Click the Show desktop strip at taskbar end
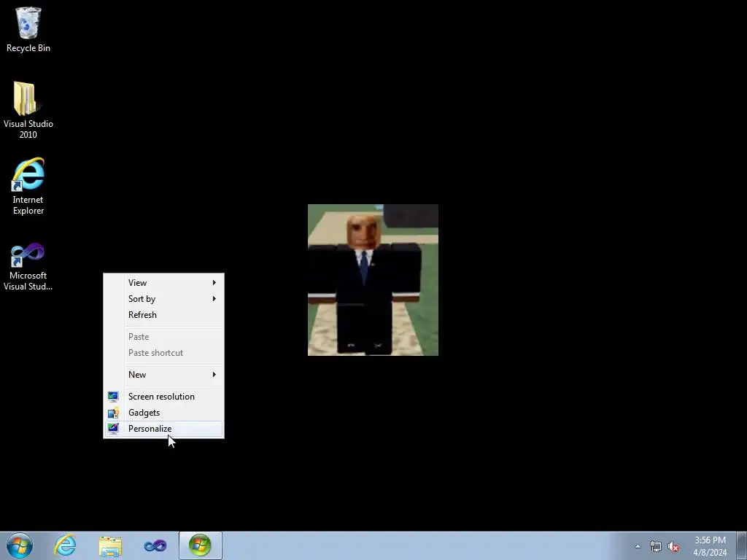 click(x=742, y=545)
